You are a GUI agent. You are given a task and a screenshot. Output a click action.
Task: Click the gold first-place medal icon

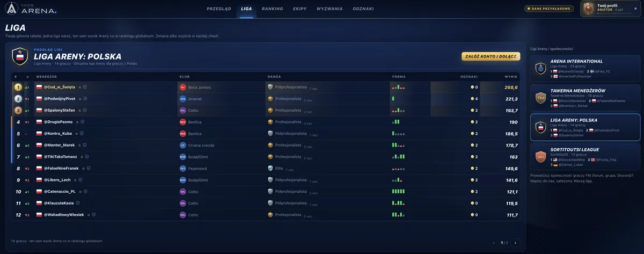click(x=18, y=87)
